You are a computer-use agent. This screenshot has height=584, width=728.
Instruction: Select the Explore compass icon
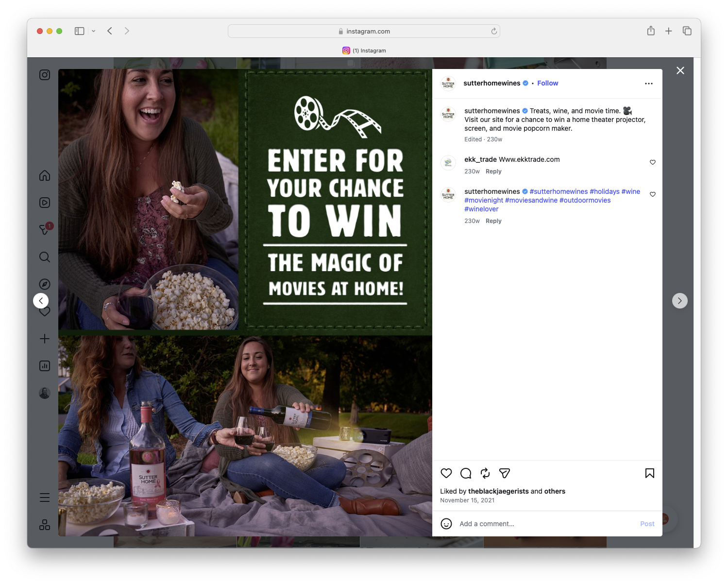(44, 284)
